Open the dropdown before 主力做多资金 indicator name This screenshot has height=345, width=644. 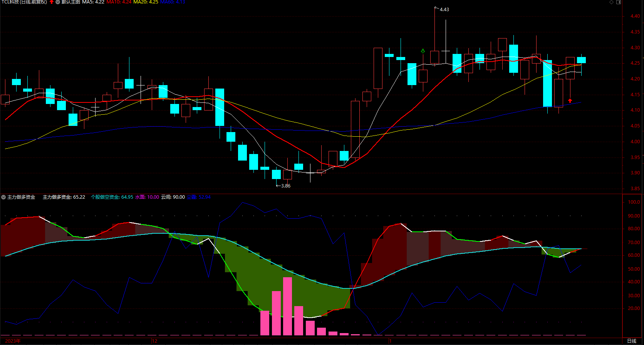(3, 197)
